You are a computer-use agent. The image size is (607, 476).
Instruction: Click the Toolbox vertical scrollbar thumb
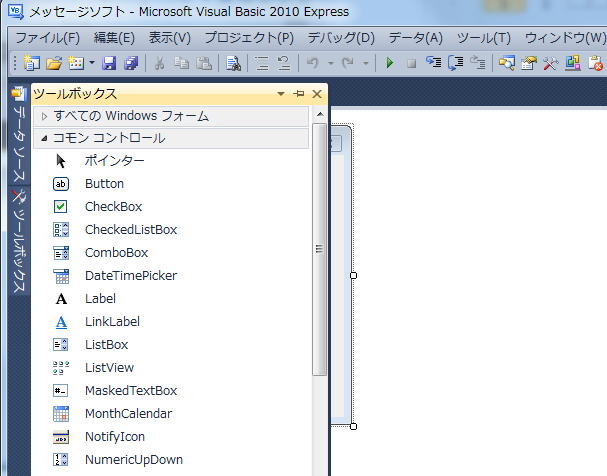(x=320, y=249)
